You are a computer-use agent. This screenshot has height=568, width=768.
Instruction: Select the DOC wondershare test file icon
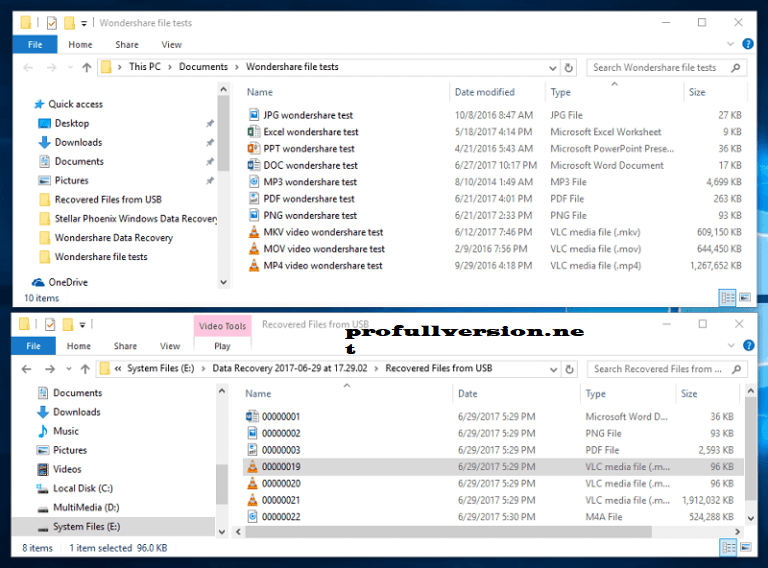point(253,165)
